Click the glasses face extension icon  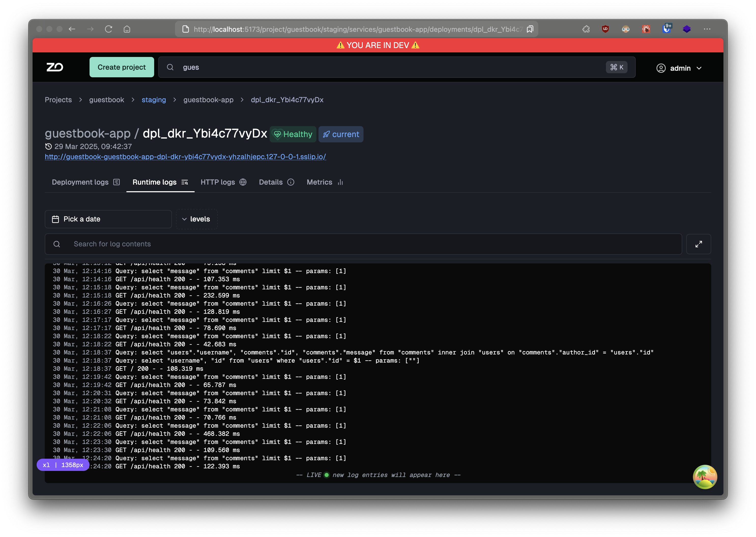tap(625, 29)
